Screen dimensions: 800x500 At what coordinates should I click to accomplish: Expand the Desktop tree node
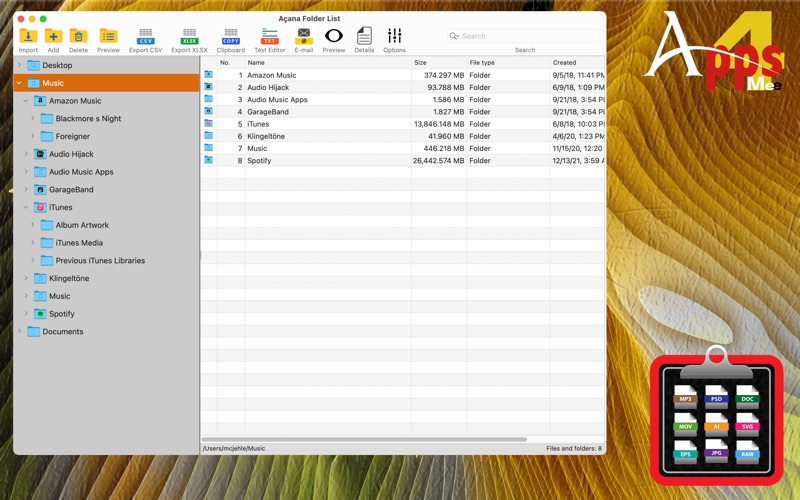(x=19, y=65)
